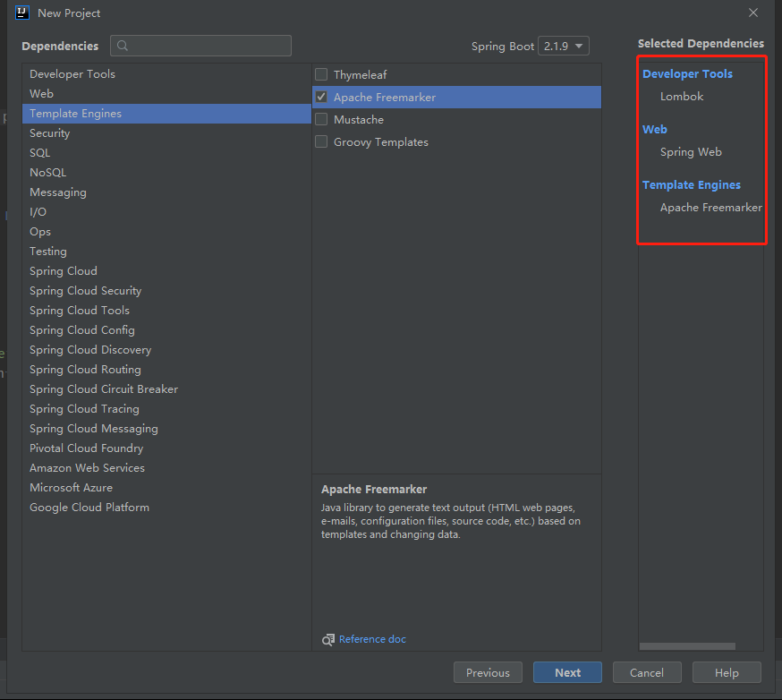Click the Selected Dependencies horizontal scrollbar
The height and width of the screenshot is (700, 782).
tap(687, 646)
